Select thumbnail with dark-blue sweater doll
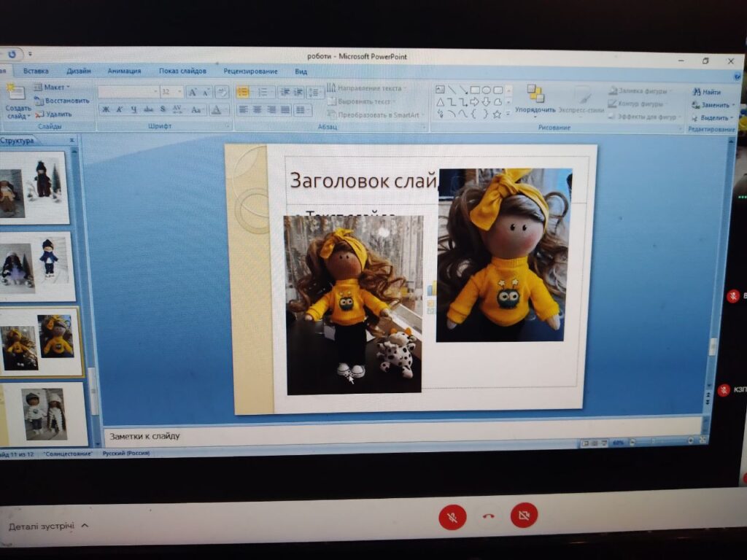This screenshot has height=560, width=747. 37,267
